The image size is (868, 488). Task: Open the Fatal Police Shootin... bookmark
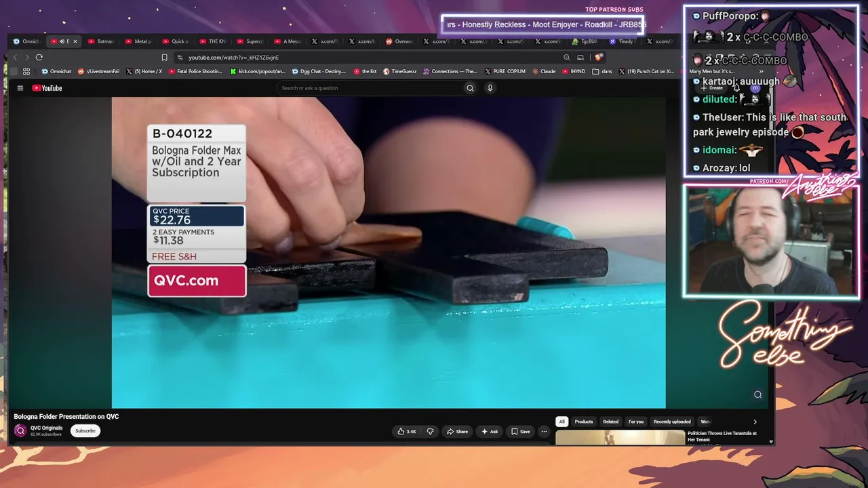coord(195,71)
